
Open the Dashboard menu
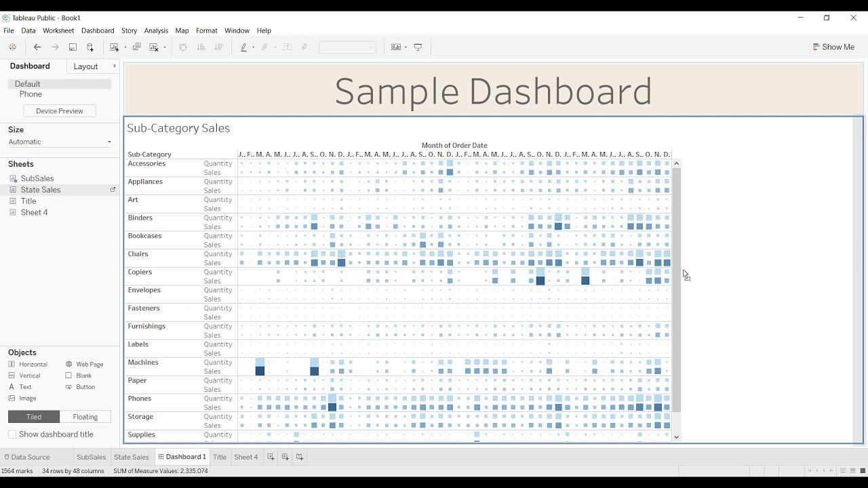(x=98, y=30)
